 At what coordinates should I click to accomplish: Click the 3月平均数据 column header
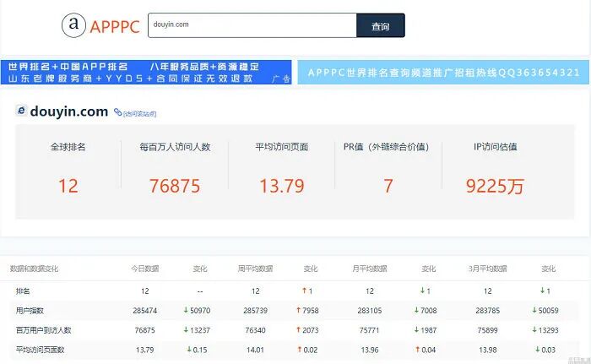tap(488, 269)
